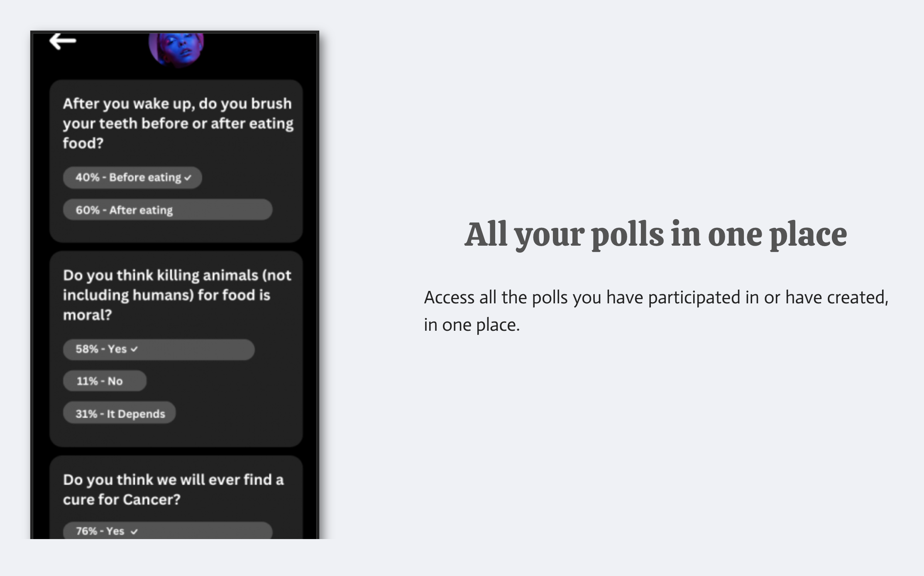Choose the 31% It Depends answer

(120, 413)
